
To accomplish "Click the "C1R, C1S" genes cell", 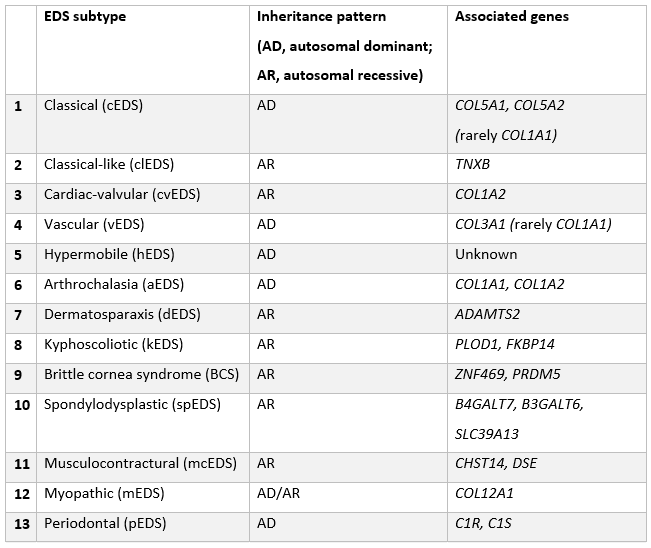I will click(x=482, y=524).
